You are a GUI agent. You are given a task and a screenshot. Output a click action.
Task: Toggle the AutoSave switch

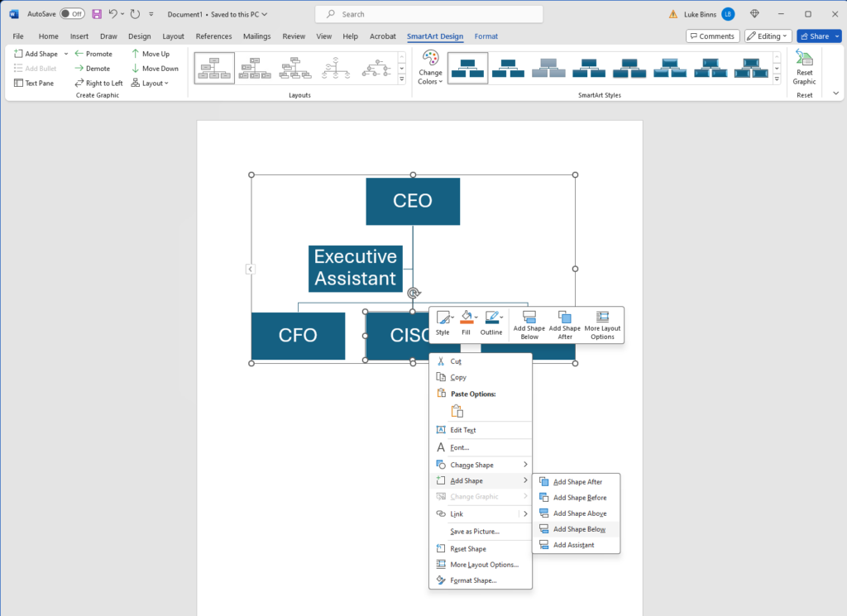pyautogui.click(x=72, y=14)
